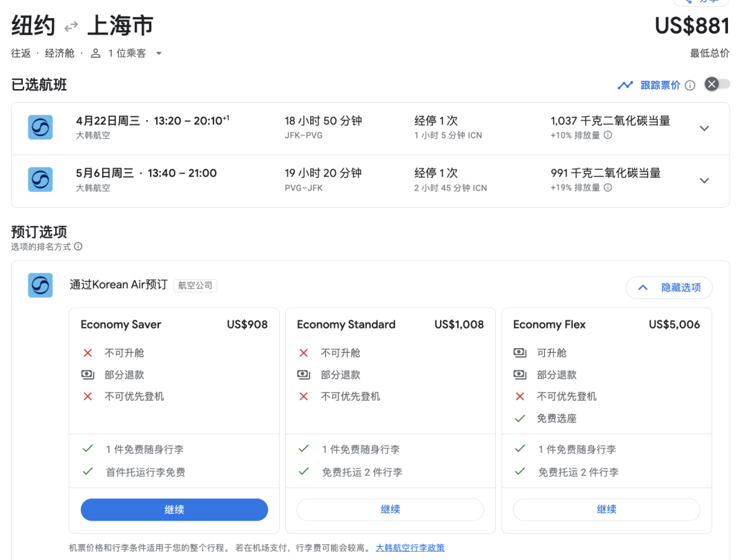The width and height of the screenshot is (746, 560).
Task: Click 继续 under Economy Saver
Action: click(174, 510)
